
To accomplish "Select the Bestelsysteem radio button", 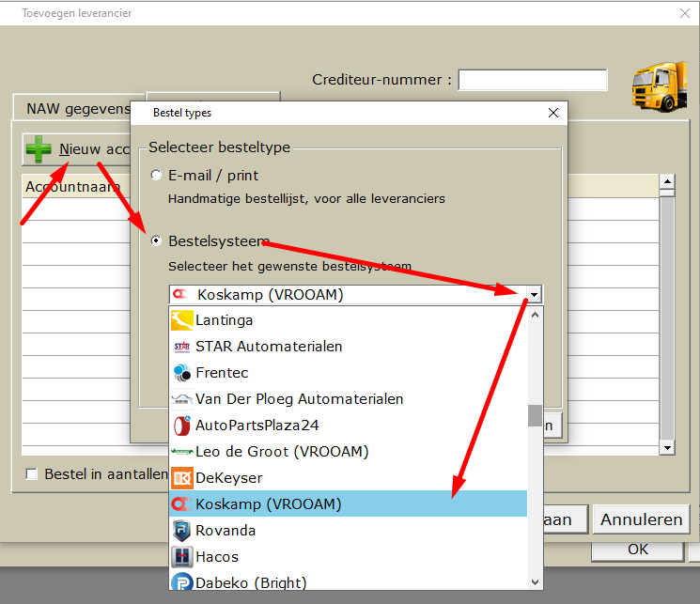I will tap(156, 241).
